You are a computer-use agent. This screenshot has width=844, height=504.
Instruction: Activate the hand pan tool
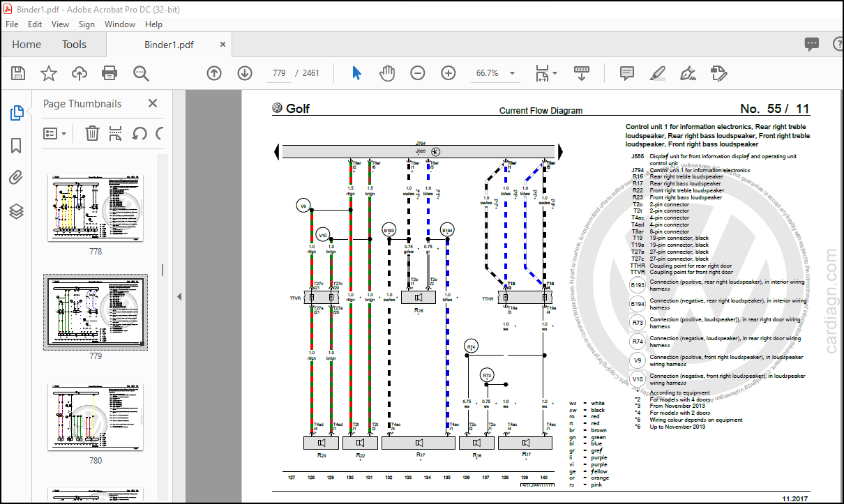(387, 73)
